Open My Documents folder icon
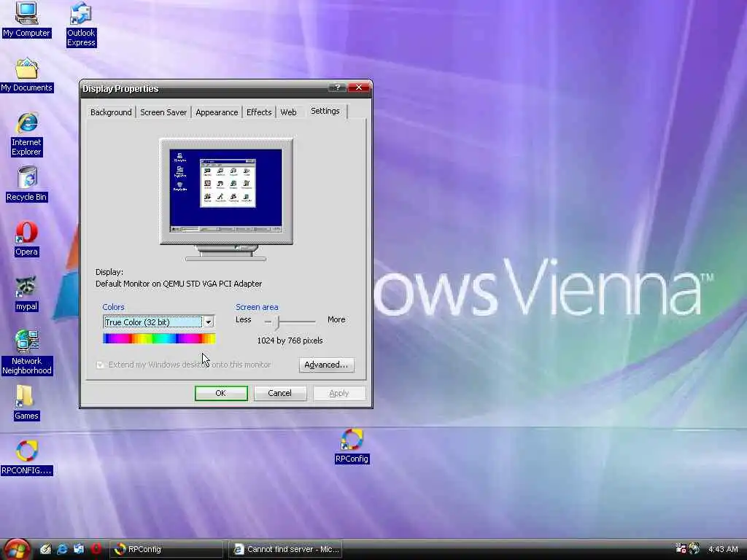The width and height of the screenshot is (747, 560). pyautogui.click(x=27, y=75)
